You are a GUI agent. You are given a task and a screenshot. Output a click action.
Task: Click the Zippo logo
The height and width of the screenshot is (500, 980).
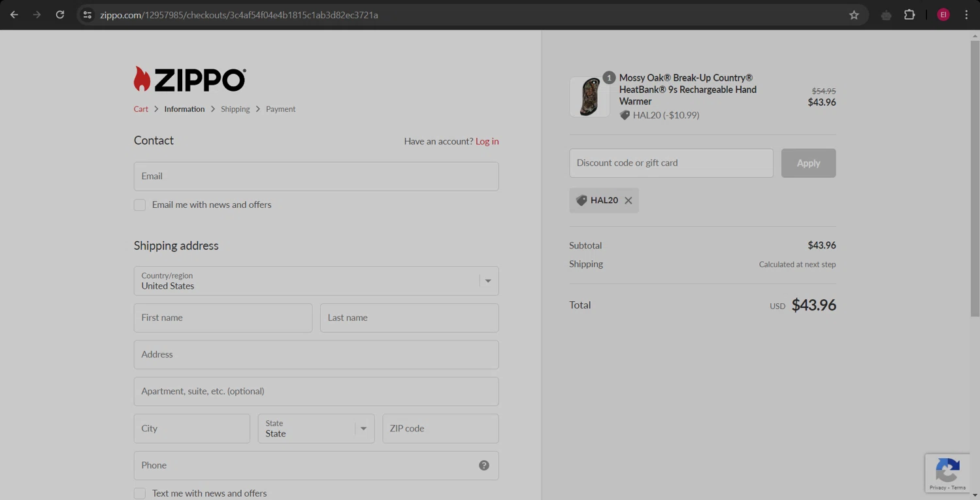pos(189,79)
